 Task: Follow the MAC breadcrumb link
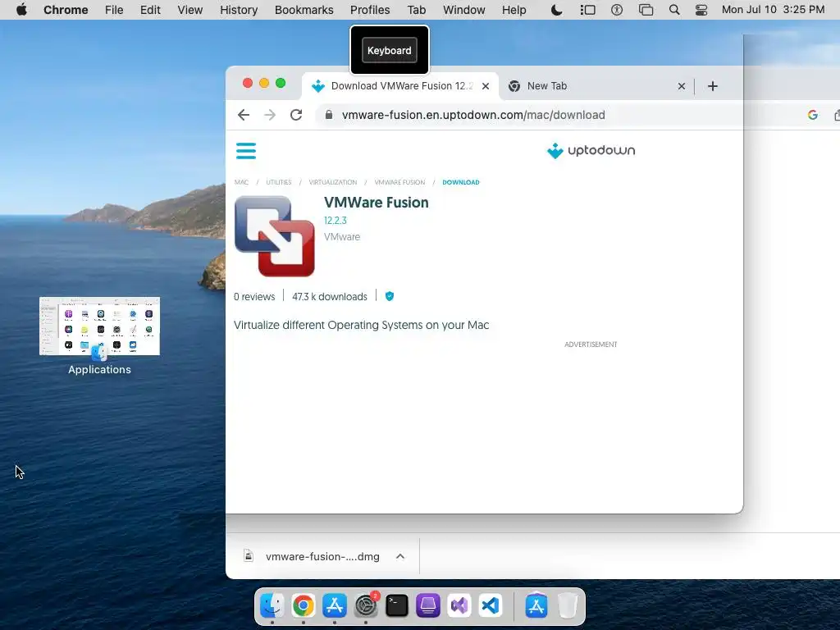[242, 182]
